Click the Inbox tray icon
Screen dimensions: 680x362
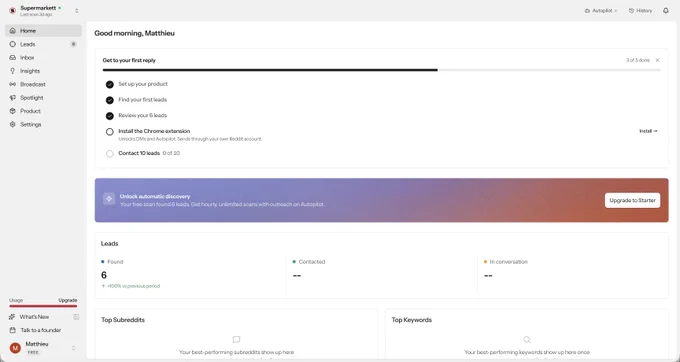pos(13,58)
